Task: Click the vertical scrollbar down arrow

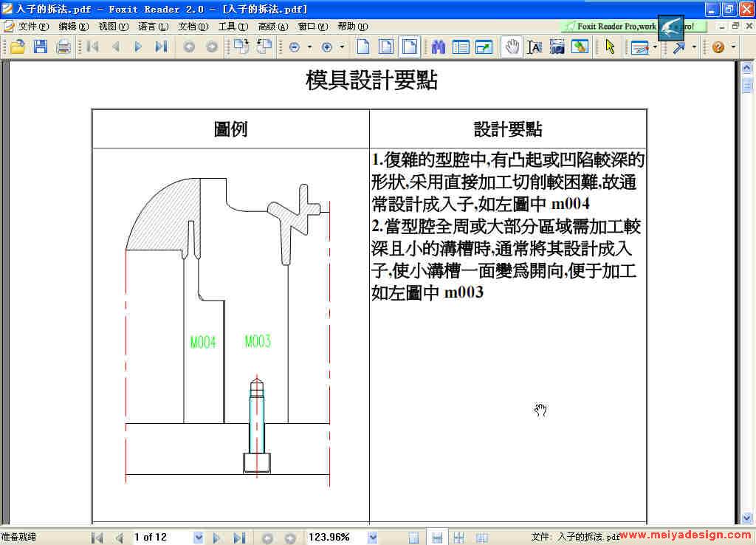Action: click(746, 518)
